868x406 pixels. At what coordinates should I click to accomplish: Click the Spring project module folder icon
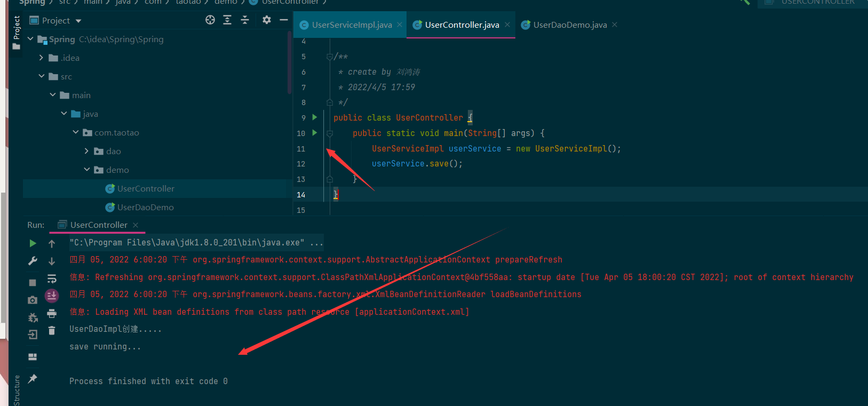(x=42, y=39)
